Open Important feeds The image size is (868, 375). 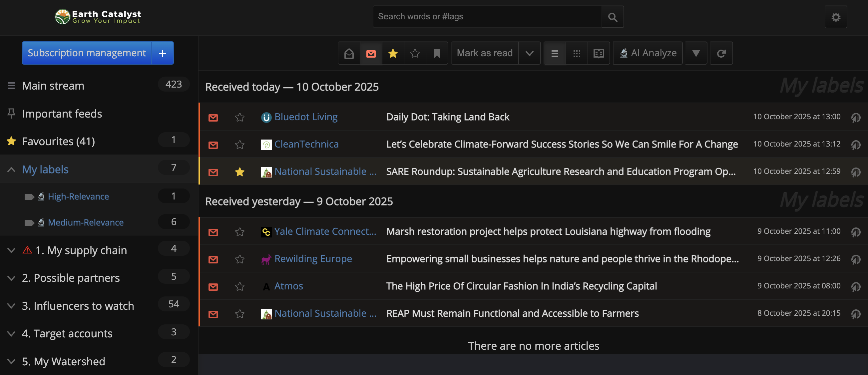(62, 114)
